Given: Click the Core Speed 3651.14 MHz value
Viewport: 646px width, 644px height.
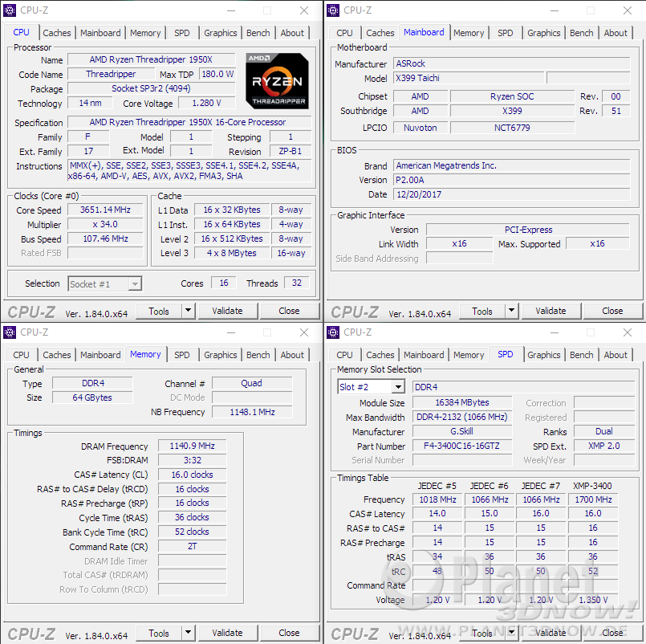Looking at the screenshot, I should pyautogui.click(x=105, y=210).
